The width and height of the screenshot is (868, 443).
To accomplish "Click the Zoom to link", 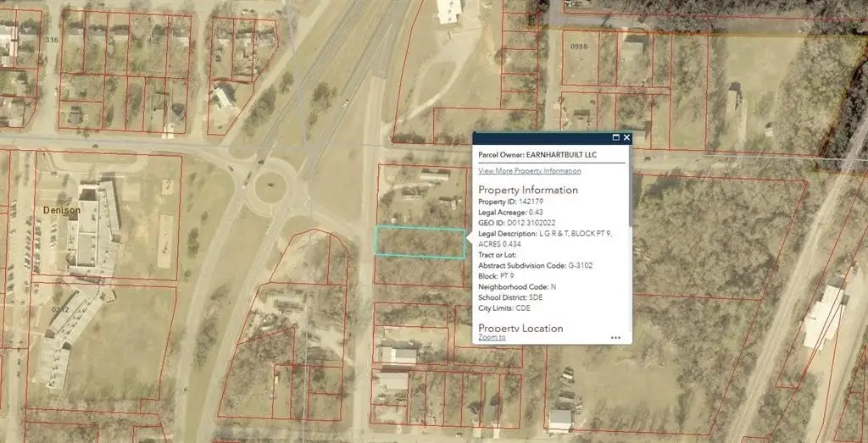I will pos(492,337).
